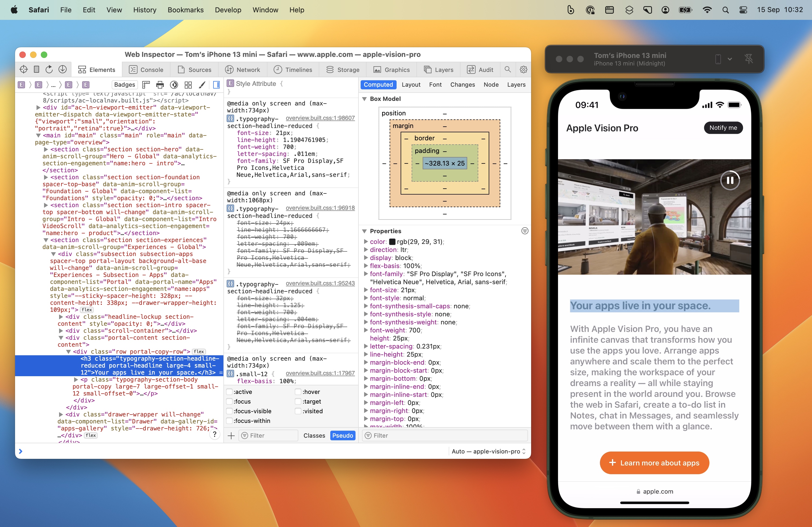Click the Wi-Fi menu bar icon
This screenshot has width=812, height=527.
(707, 10)
